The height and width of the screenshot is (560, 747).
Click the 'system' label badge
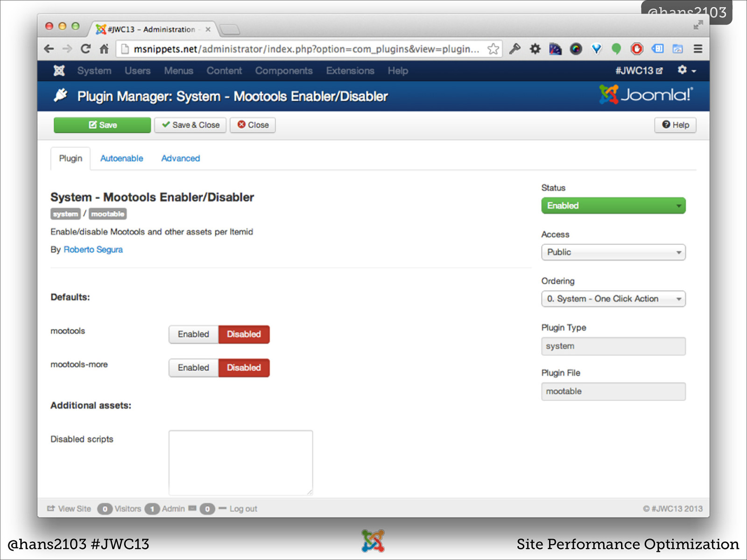[x=65, y=214]
